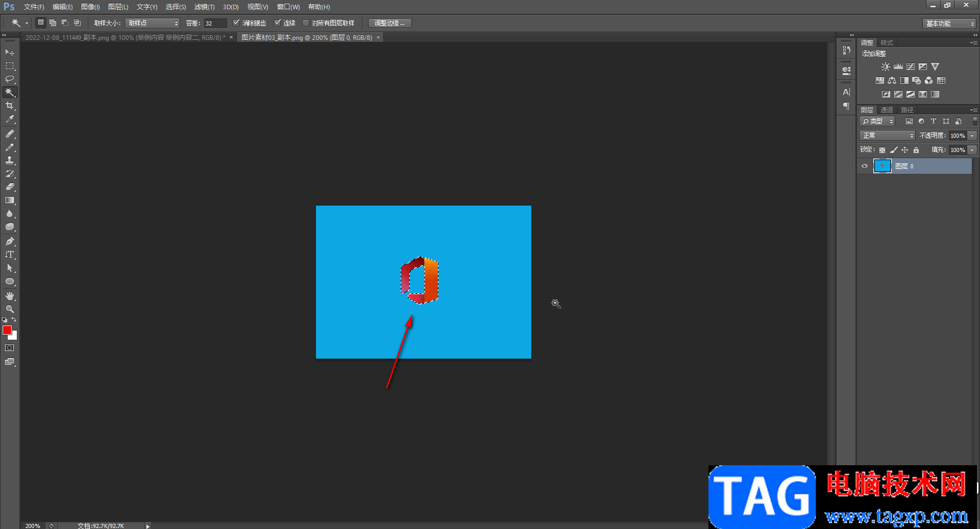The image size is (980, 529).
Task: Choose Add to selection mode
Action: click(53, 23)
